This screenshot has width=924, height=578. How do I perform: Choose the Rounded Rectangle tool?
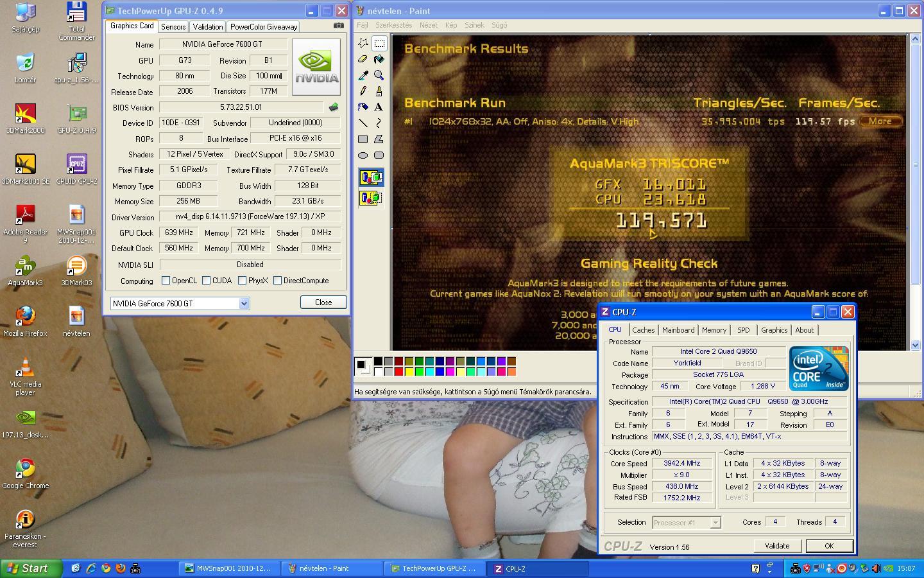coord(379,155)
